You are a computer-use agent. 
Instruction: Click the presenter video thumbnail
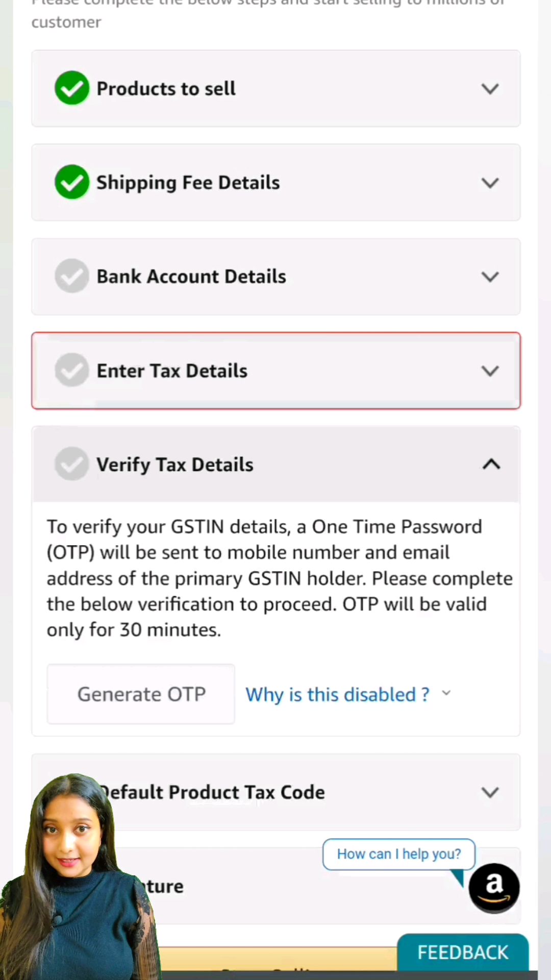pyautogui.click(x=79, y=876)
